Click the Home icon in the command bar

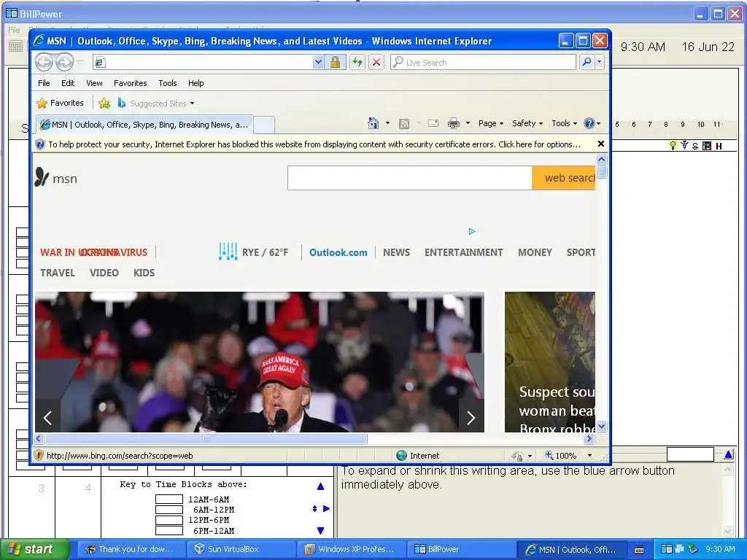tap(373, 123)
